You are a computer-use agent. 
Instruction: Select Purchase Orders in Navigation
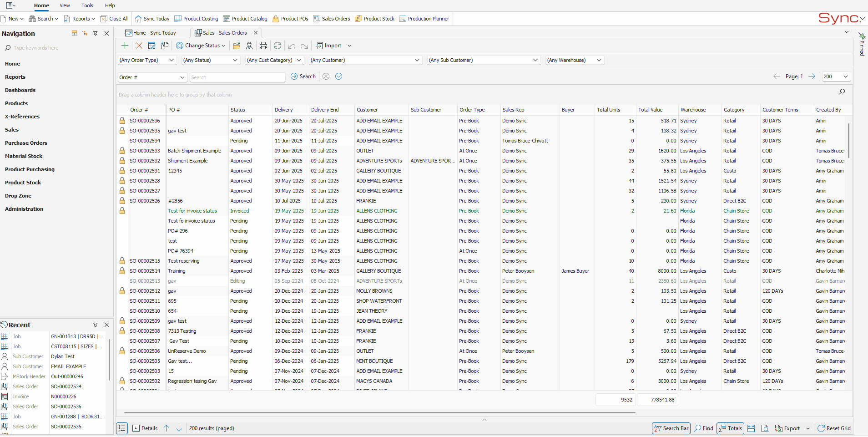[26, 143]
